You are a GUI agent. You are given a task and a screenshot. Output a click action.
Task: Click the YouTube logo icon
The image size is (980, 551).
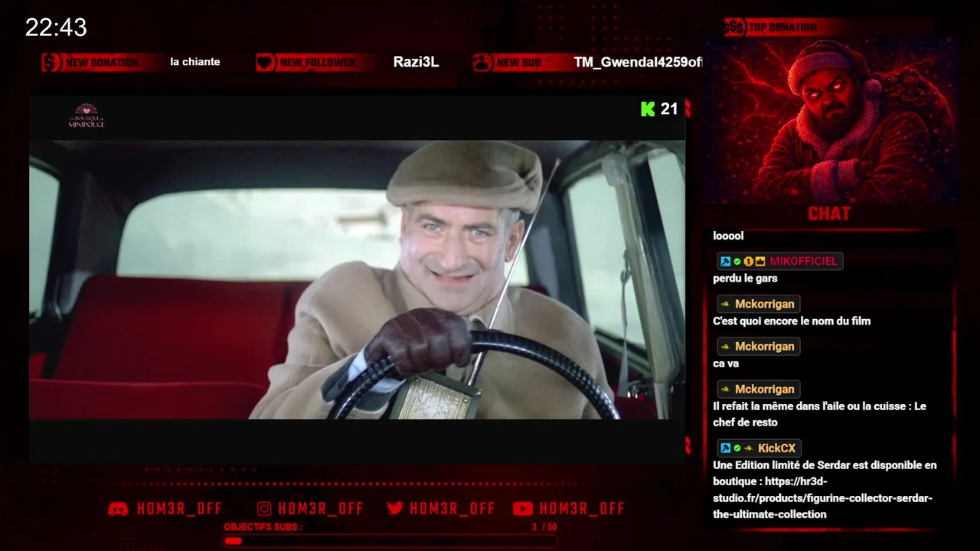click(x=523, y=509)
